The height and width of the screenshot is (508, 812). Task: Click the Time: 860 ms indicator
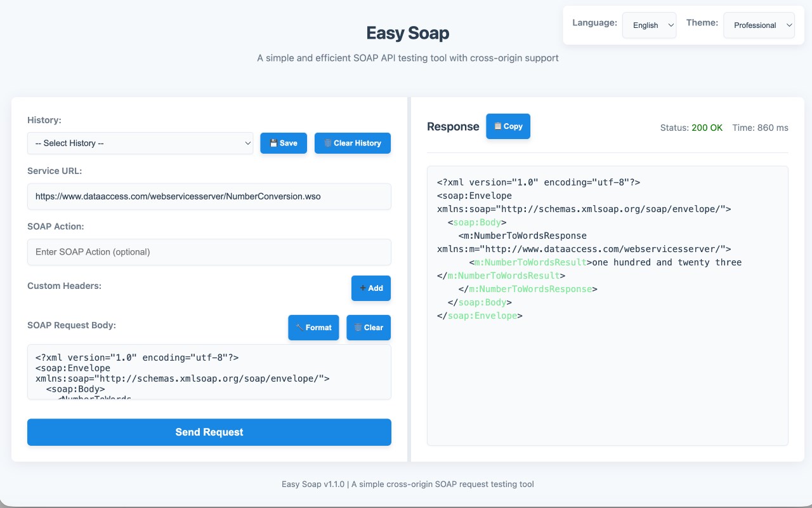760,128
